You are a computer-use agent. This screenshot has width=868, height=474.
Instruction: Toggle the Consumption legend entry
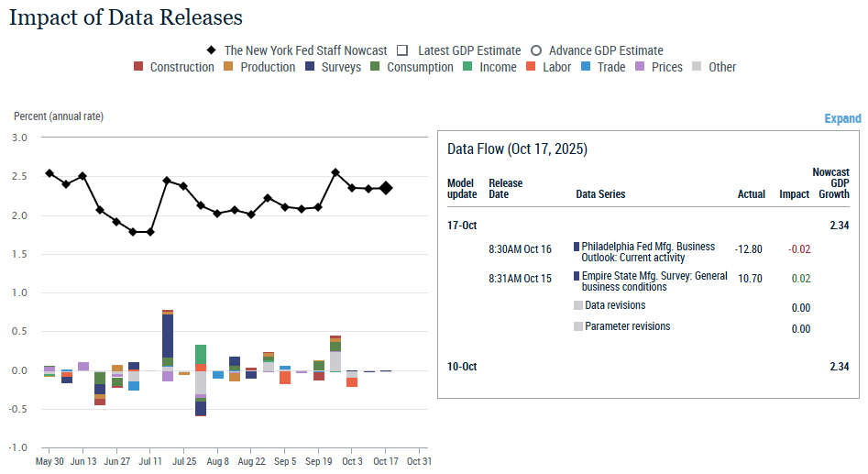point(376,67)
